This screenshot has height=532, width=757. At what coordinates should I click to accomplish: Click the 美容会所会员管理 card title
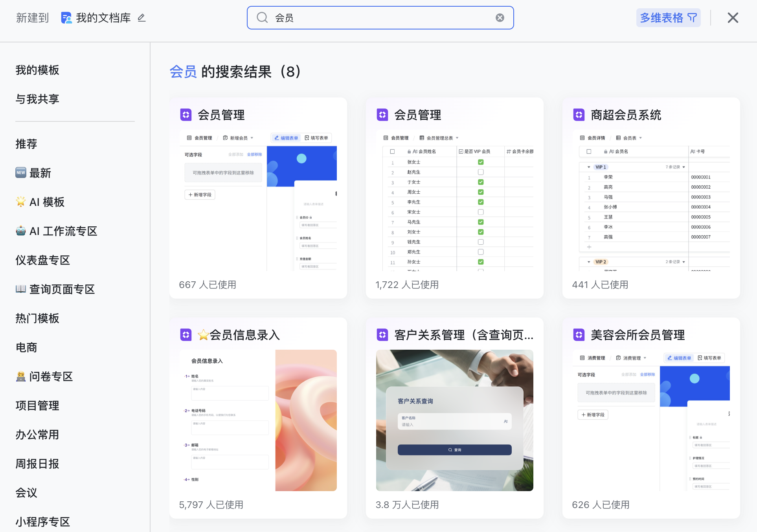coord(638,335)
